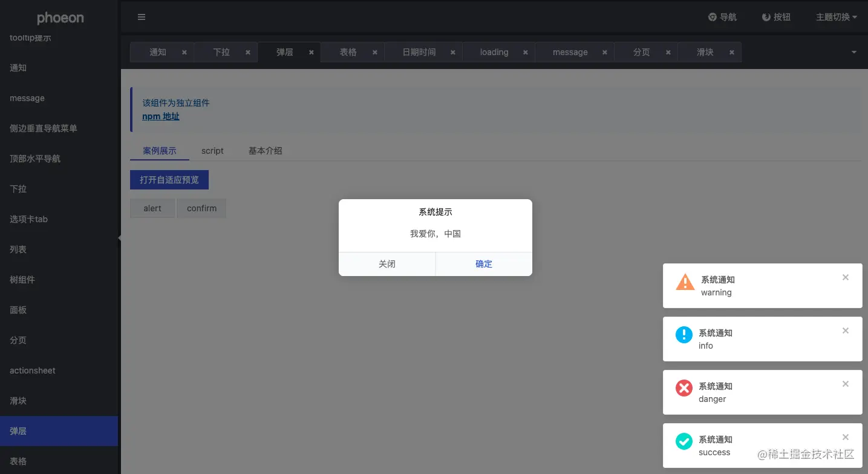Open 弹层 in the sidebar
868x474 pixels.
pyautogui.click(x=59, y=431)
